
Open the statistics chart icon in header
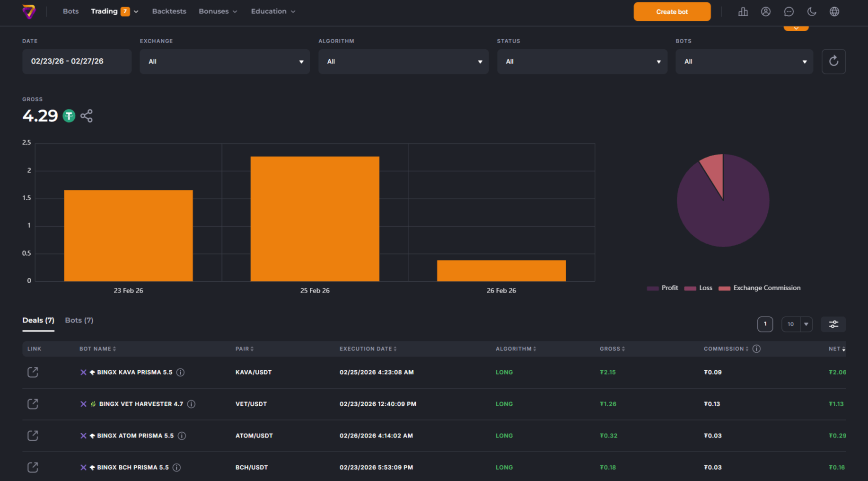[x=743, y=11]
